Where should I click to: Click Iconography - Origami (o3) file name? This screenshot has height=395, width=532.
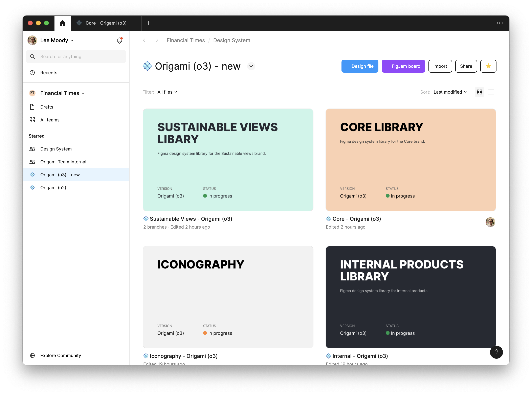click(x=183, y=356)
